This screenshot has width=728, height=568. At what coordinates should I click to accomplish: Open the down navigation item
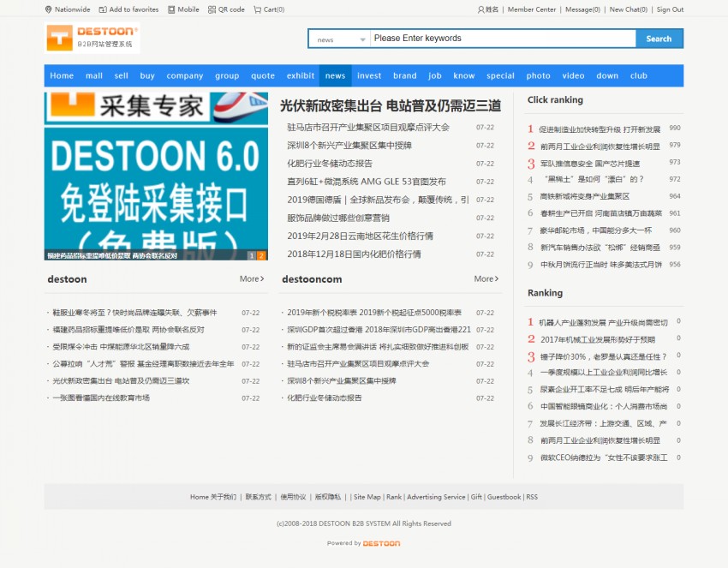click(x=607, y=75)
